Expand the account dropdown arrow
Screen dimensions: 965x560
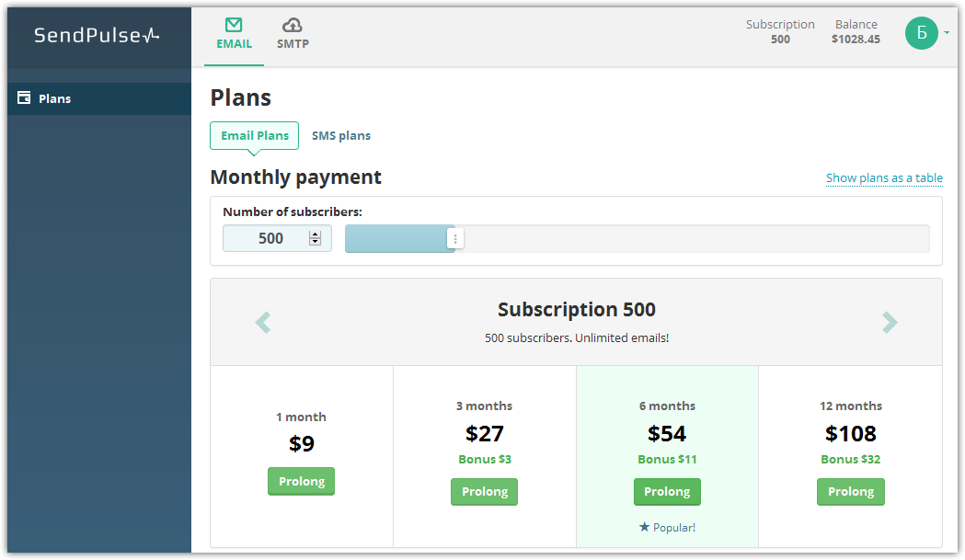tap(947, 32)
